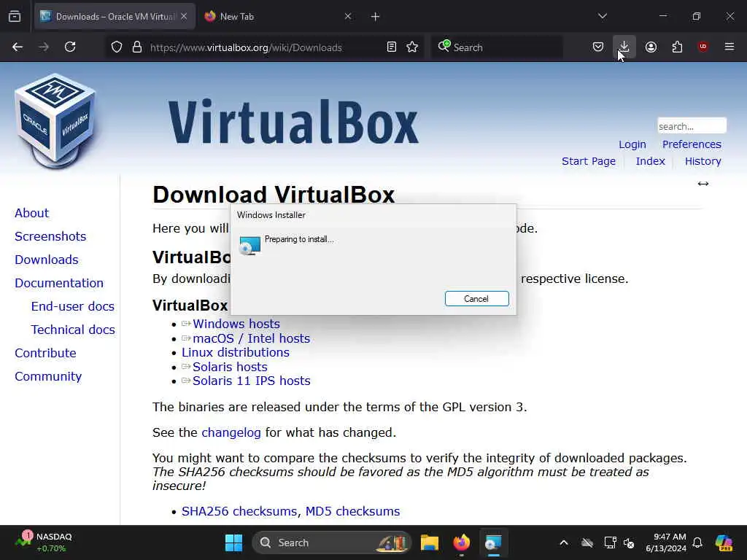This screenshot has height=560, width=747.
Task: Open the Pocket save icon
Action: (598, 47)
